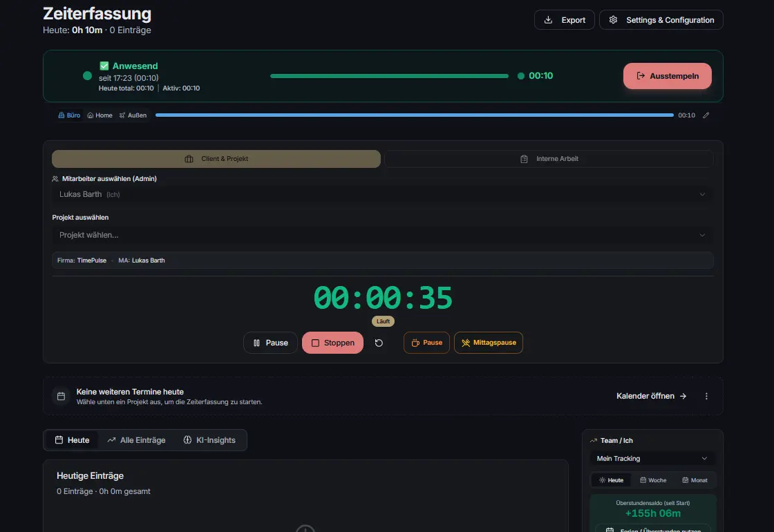Set work location to Außen
The height and width of the screenshot is (532, 774).
[133, 115]
